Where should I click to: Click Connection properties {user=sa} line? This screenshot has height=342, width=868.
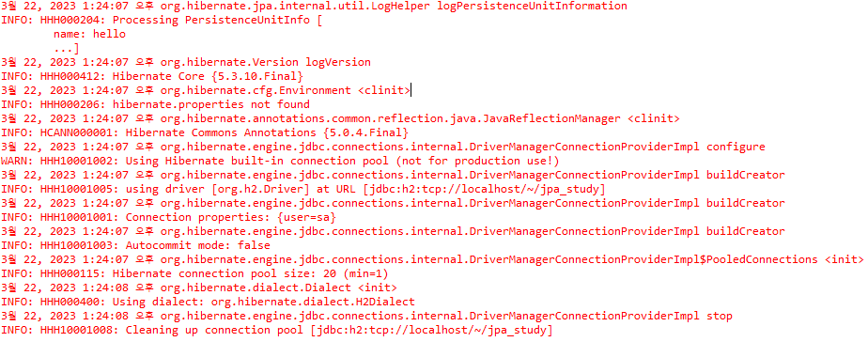[x=168, y=218]
